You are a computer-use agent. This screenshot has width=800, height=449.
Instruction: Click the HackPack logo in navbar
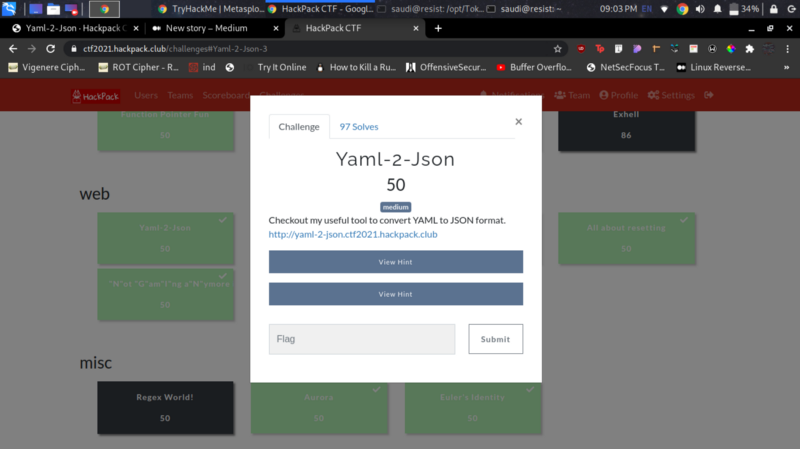click(x=95, y=95)
